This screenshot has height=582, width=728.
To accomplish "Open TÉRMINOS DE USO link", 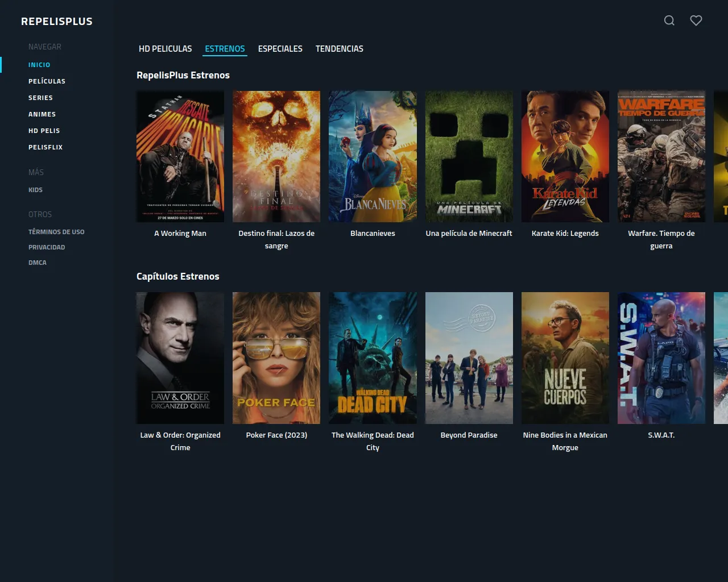I will 56,232.
